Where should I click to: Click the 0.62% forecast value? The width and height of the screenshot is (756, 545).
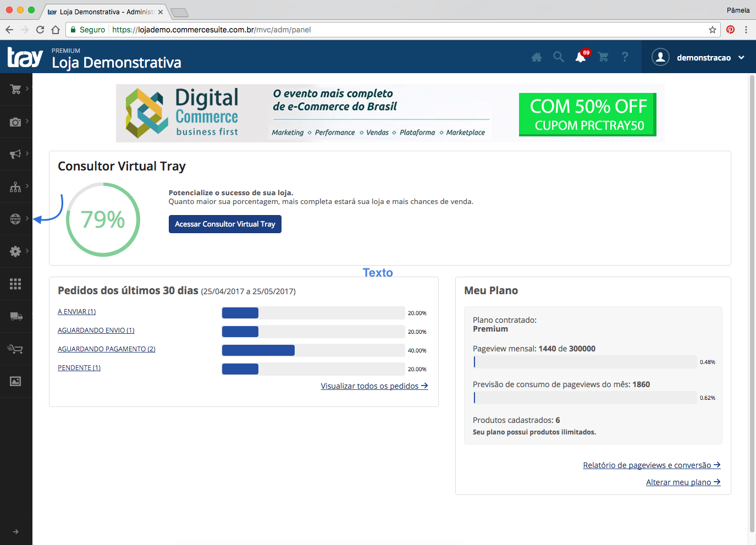point(708,398)
